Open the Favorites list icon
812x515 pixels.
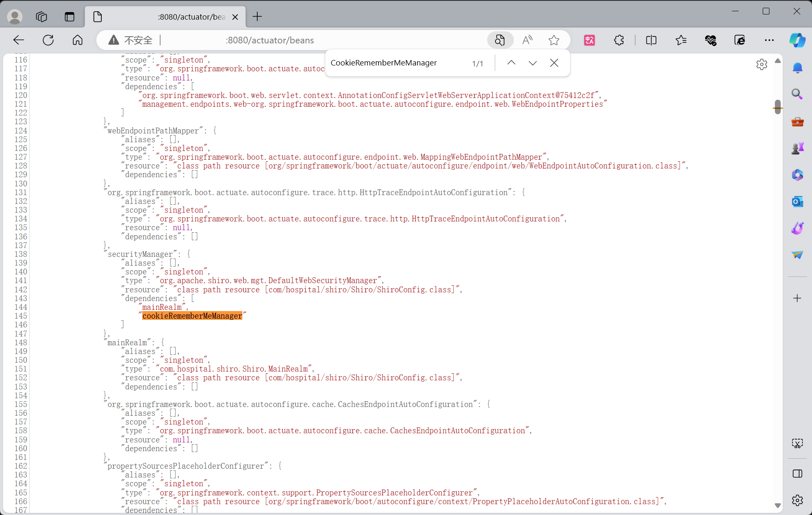pos(681,40)
